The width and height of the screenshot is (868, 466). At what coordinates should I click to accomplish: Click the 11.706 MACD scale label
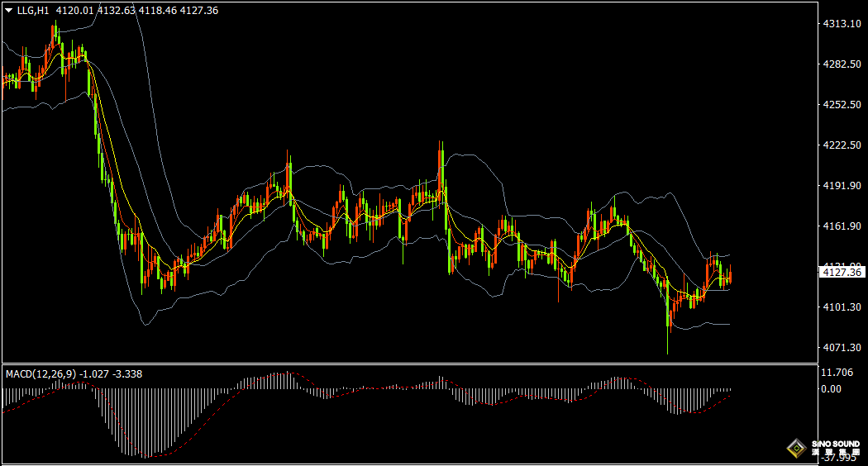pyautogui.click(x=837, y=373)
